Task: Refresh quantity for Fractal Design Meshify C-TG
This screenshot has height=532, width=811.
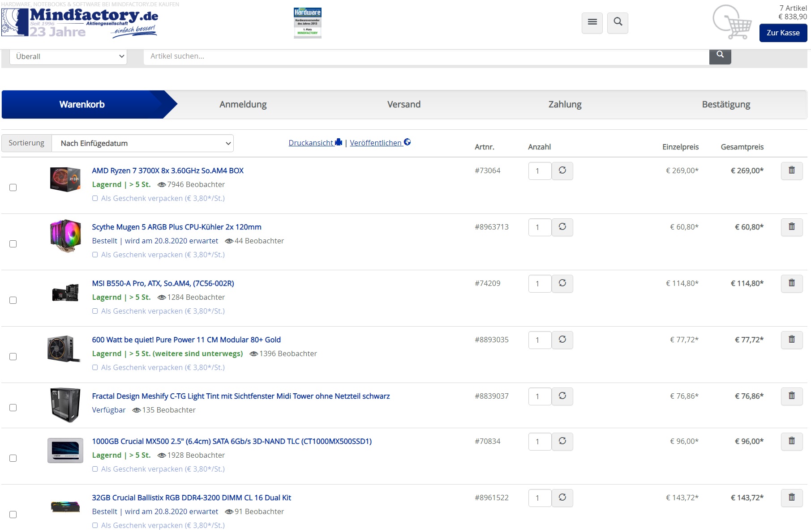Action: [562, 396]
